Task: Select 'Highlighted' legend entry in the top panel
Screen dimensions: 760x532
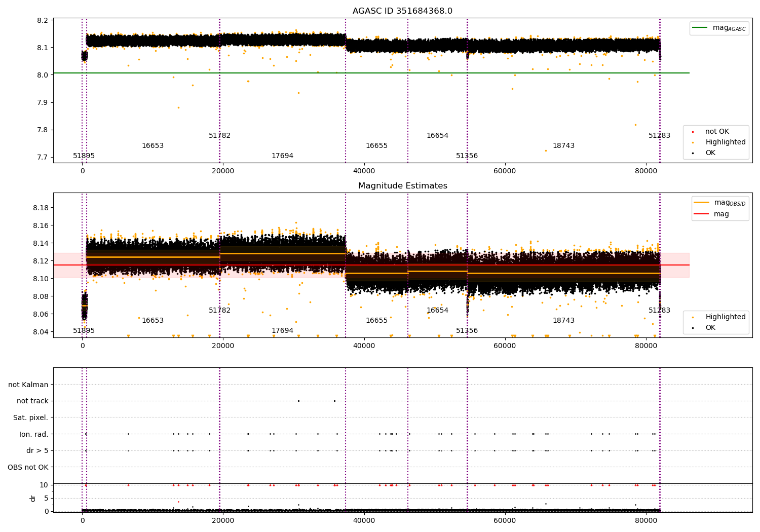Action: pos(717,142)
